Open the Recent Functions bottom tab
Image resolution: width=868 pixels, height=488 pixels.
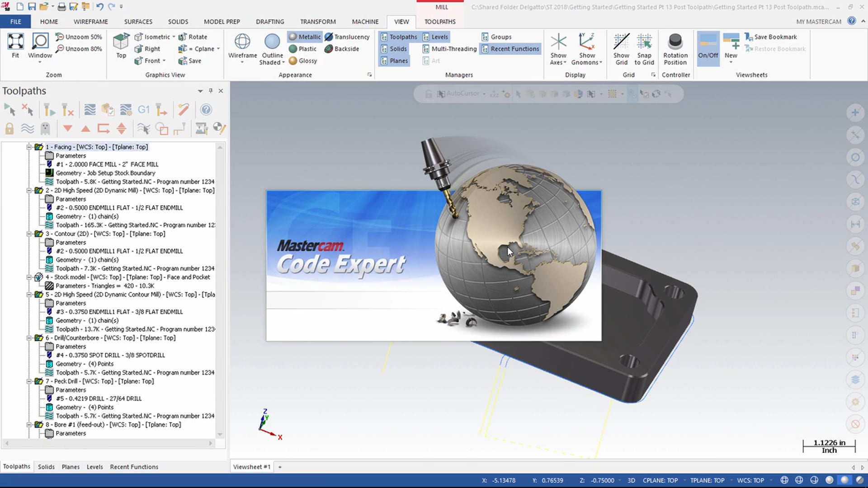(134, 467)
